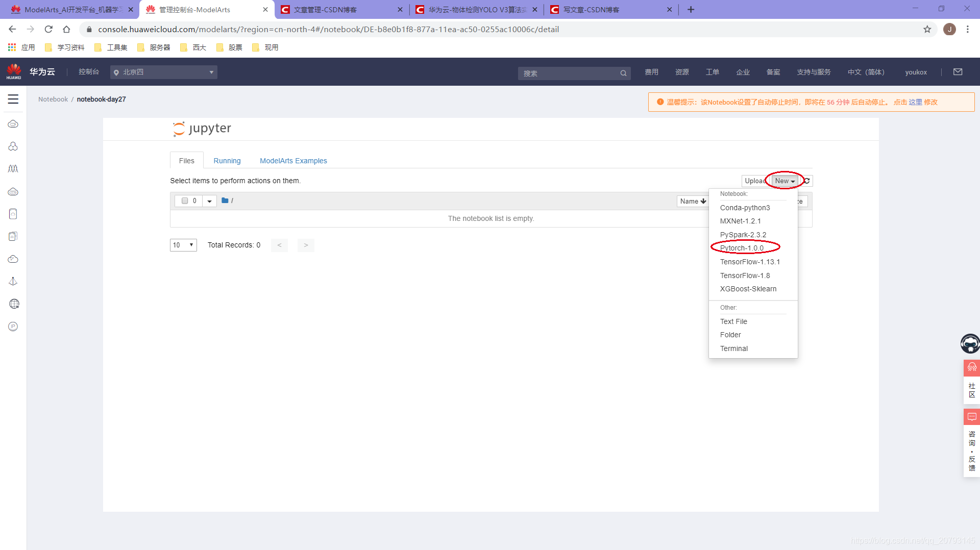Open the hamburger navigation menu

(x=13, y=99)
